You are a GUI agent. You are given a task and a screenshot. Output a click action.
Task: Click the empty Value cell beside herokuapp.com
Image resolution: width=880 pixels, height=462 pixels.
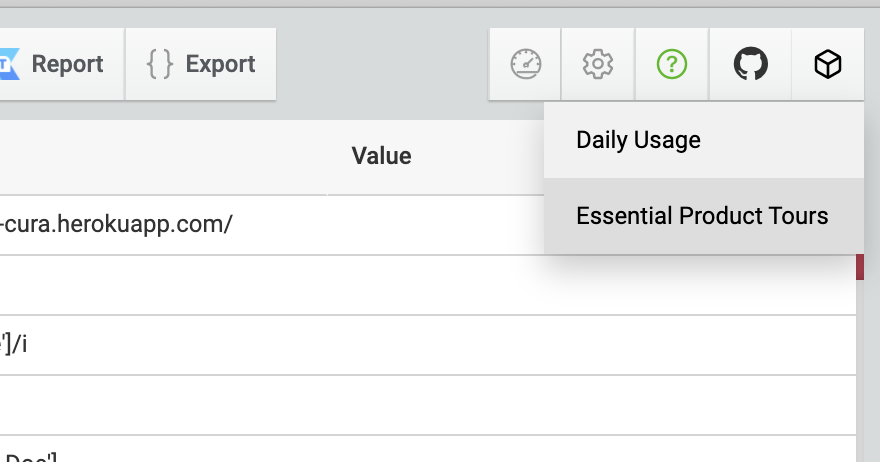click(x=436, y=225)
